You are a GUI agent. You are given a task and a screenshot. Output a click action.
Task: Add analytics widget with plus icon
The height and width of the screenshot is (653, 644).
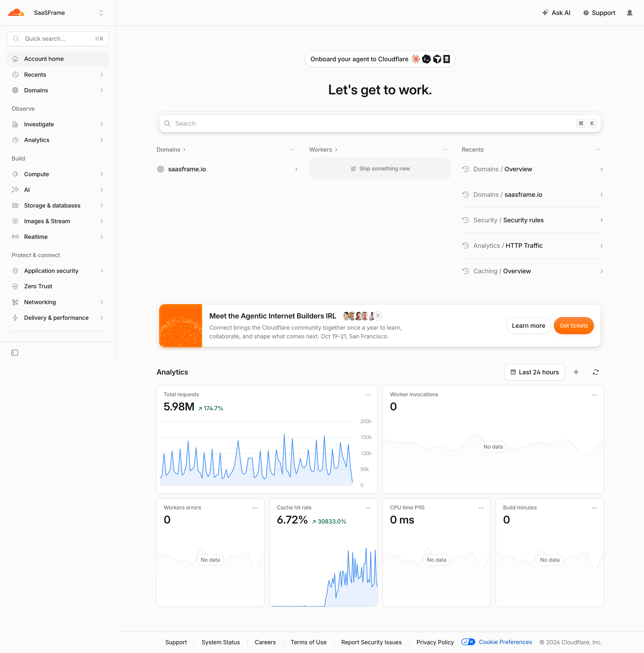tap(576, 372)
